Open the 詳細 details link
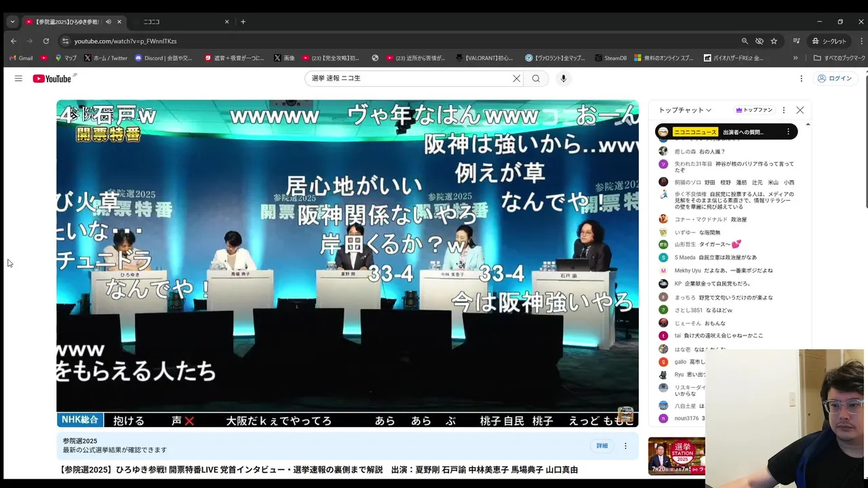 click(x=602, y=446)
